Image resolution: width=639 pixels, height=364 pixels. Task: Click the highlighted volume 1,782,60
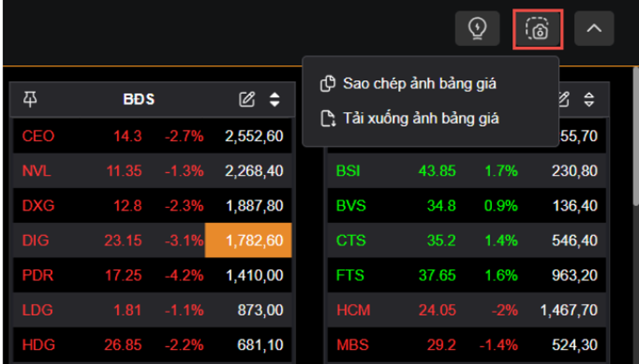248,240
